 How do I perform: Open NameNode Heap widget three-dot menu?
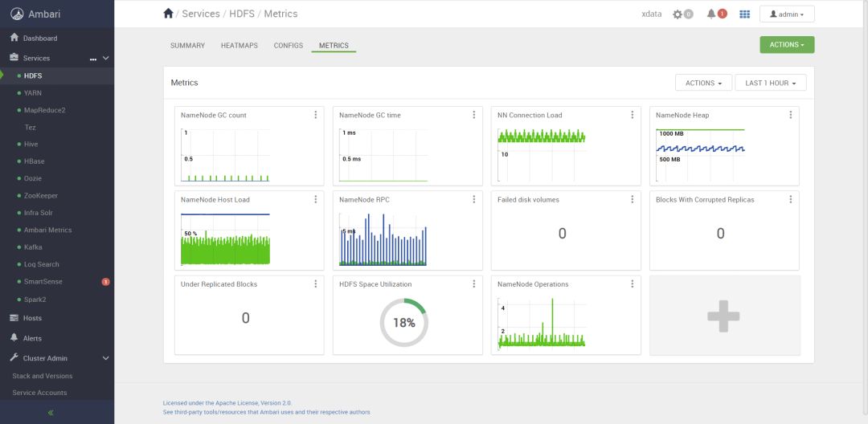791,115
